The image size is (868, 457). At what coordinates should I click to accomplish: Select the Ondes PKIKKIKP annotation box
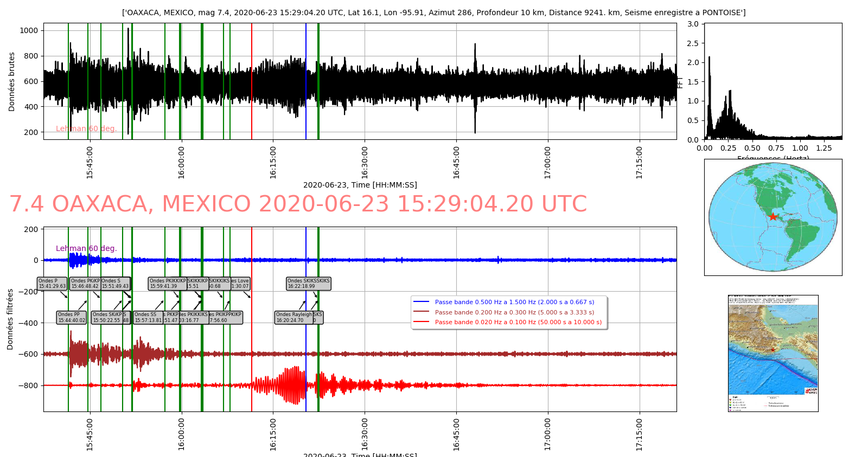(167, 284)
